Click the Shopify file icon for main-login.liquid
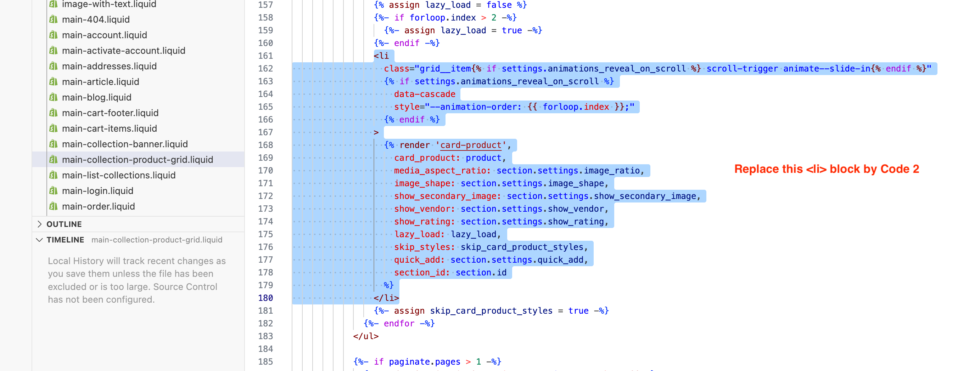Screen dimensions: 980x371 point(54,190)
